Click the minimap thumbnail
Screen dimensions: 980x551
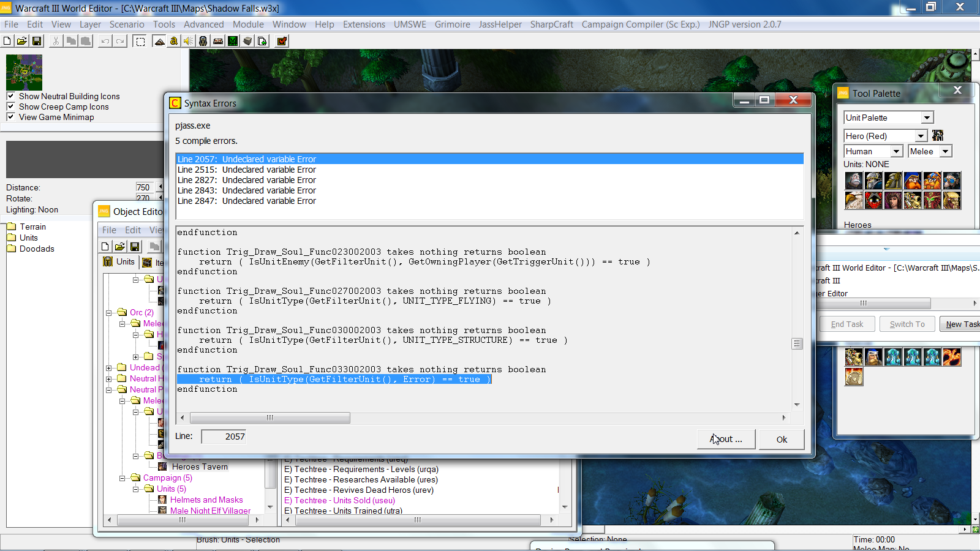(x=24, y=72)
